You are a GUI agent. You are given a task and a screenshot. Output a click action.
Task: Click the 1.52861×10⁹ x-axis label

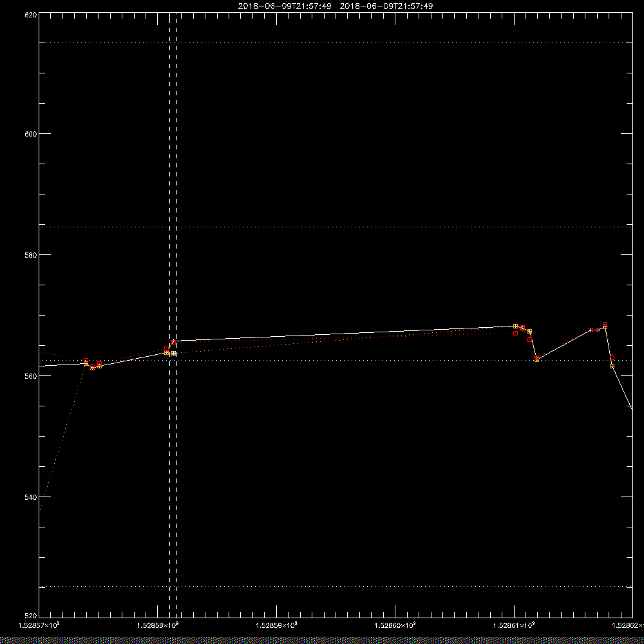click(x=514, y=625)
